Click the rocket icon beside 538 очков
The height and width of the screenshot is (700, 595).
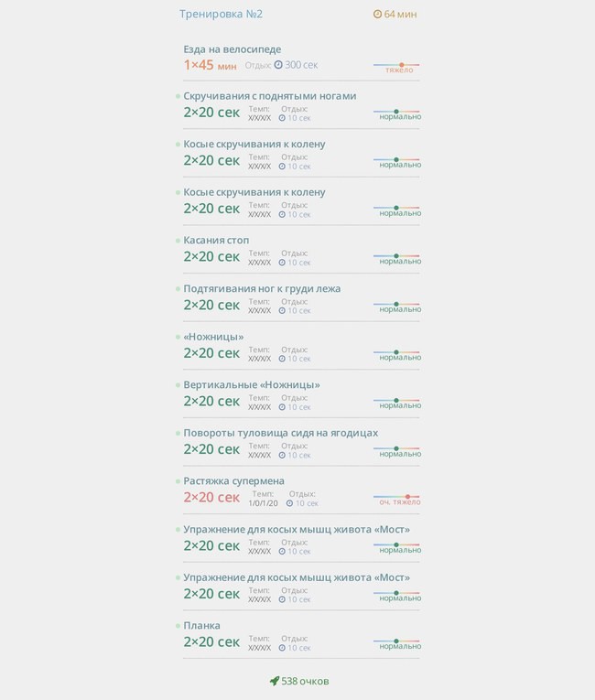tap(275, 681)
